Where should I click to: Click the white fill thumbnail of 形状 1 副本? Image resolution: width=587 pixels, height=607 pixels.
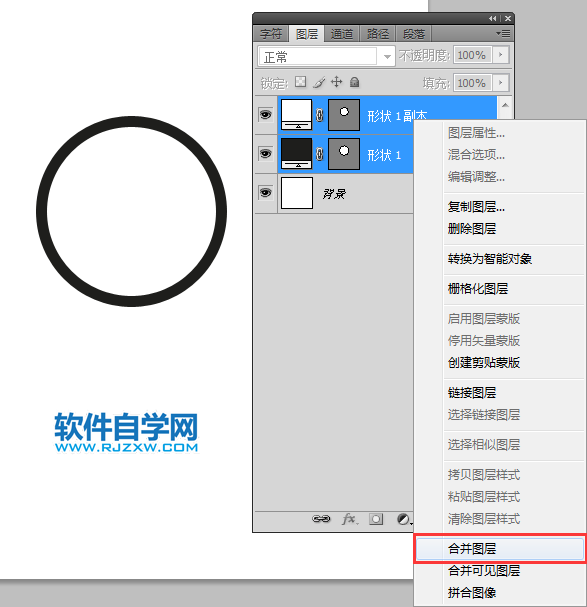click(x=297, y=115)
